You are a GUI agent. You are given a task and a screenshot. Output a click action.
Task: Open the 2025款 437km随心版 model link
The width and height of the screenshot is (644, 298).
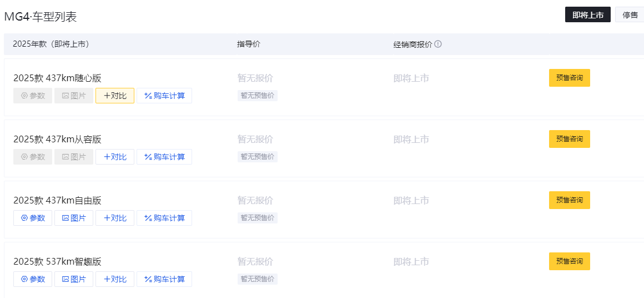tap(57, 78)
